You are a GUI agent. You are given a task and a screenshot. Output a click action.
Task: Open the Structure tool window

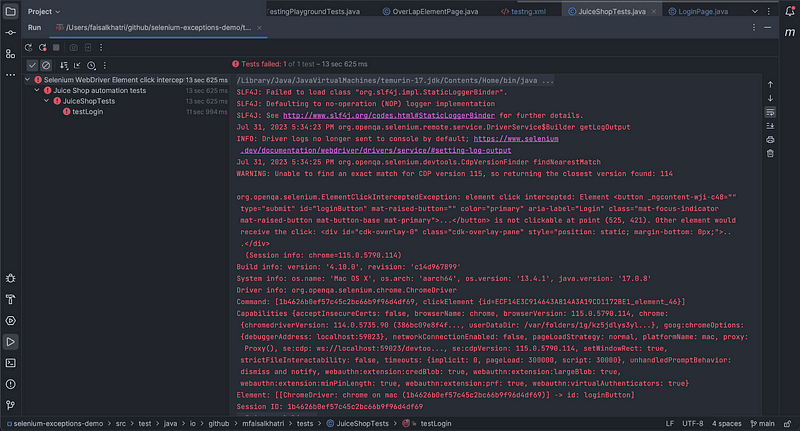click(10, 54)
